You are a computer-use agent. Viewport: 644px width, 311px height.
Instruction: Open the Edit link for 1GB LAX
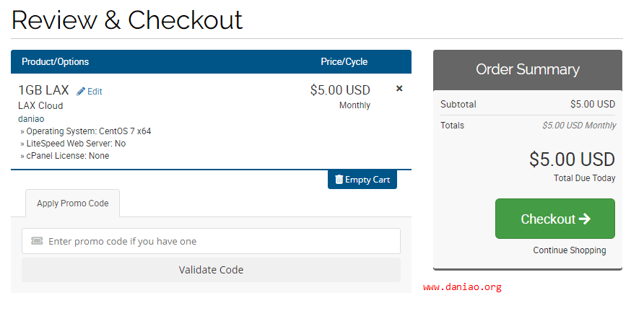tap(95, 92)
